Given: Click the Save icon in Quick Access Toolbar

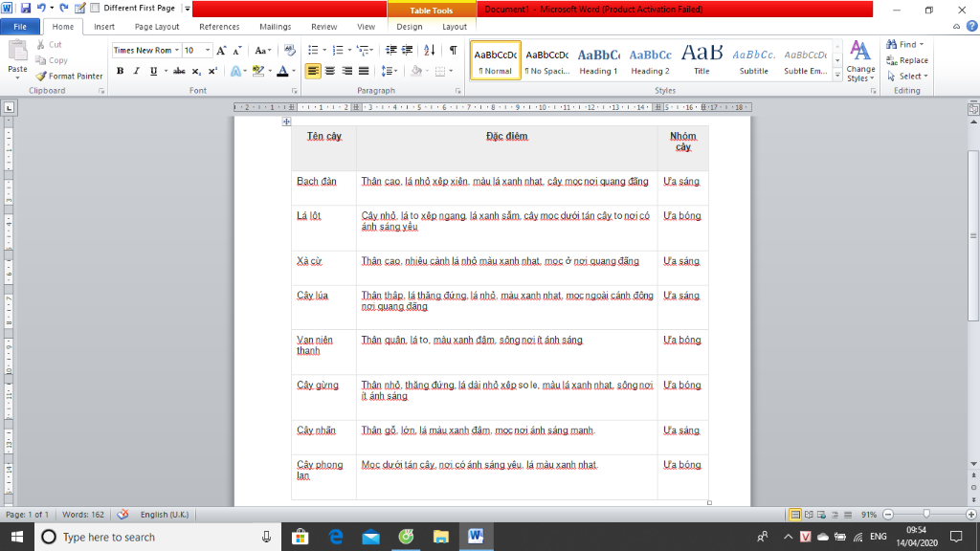Looking at the screenshot, I should (24, 9).
